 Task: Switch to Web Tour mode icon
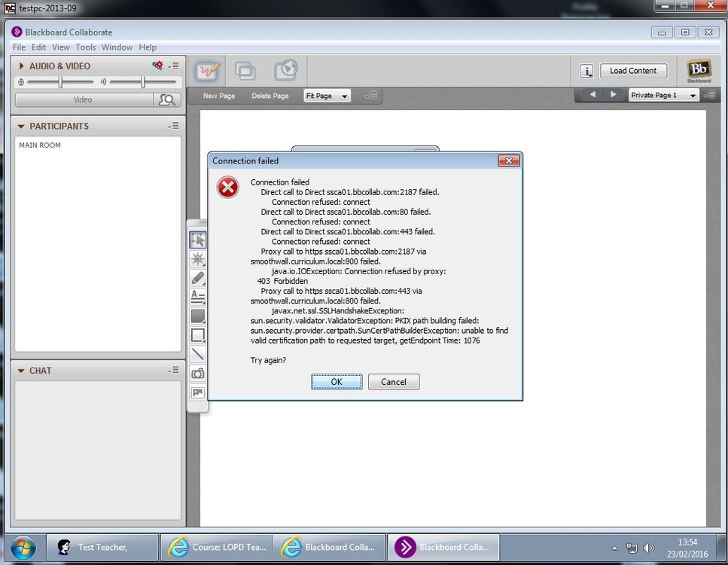pyautogui.click(x=286, y=71)
